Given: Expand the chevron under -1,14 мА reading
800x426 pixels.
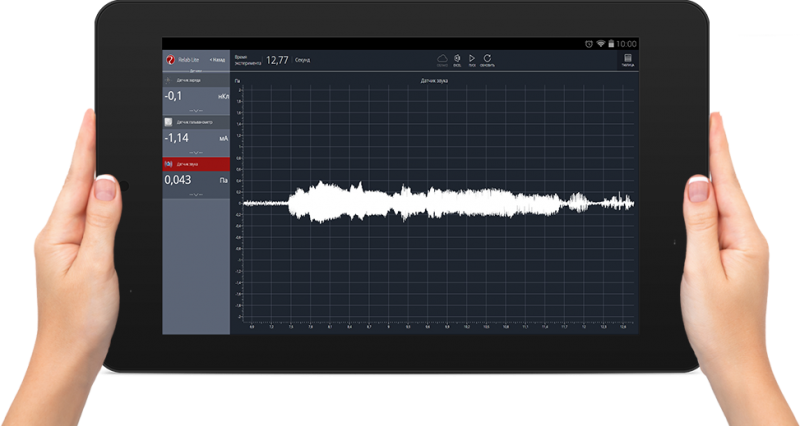Looking at the screenshot, I should (196, 151).
